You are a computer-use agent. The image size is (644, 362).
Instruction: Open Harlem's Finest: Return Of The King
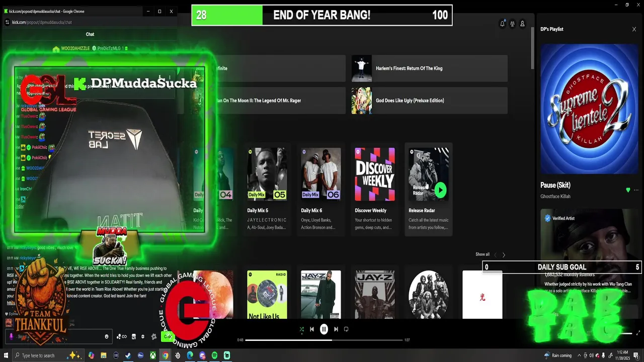click(429, 68)
